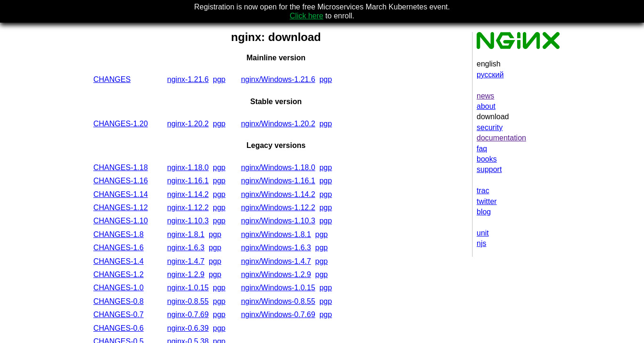Open CHANGES-0.7 link
The height and width of the screenshot is (343, 644).
(x=118, y=315)
